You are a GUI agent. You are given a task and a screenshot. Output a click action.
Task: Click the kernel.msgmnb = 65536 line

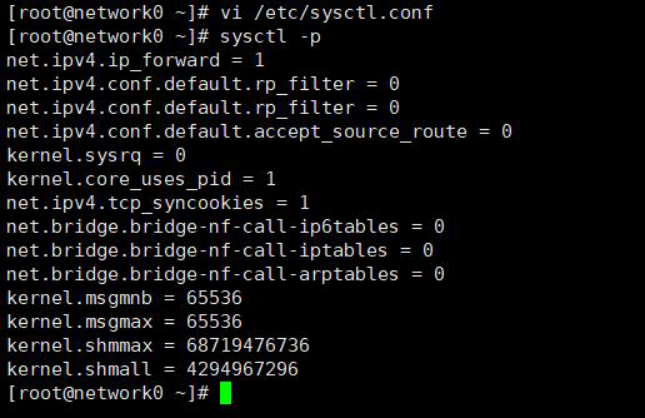click(x=124, y=298)
